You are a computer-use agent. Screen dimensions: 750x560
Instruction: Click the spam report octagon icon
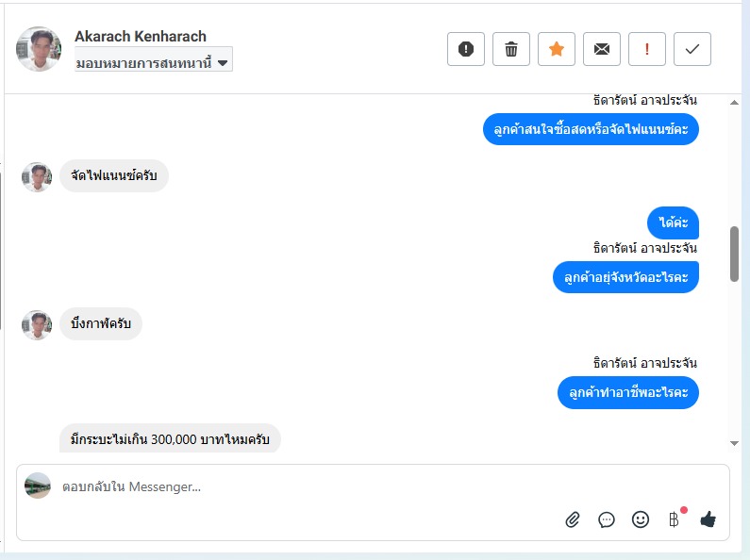[466, 49]
